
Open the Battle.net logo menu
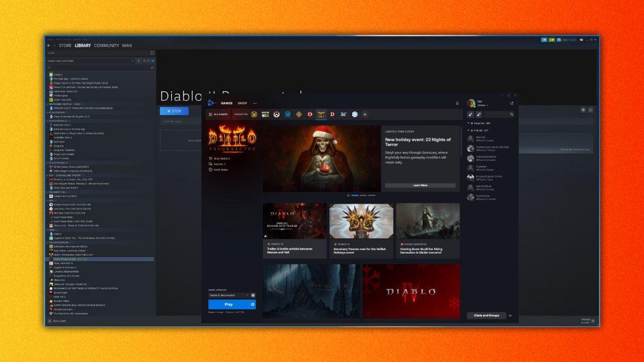click(x=211, y=103)
